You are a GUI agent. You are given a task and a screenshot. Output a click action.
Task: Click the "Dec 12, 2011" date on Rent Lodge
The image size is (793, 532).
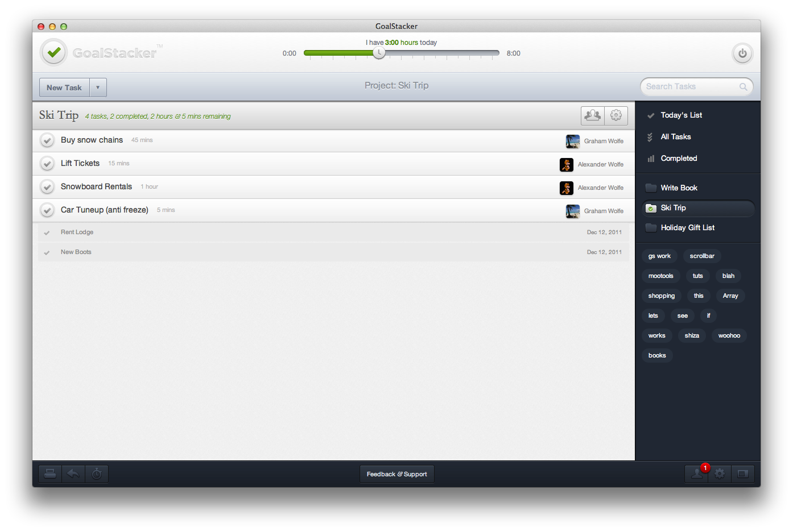tap(604, 232)
